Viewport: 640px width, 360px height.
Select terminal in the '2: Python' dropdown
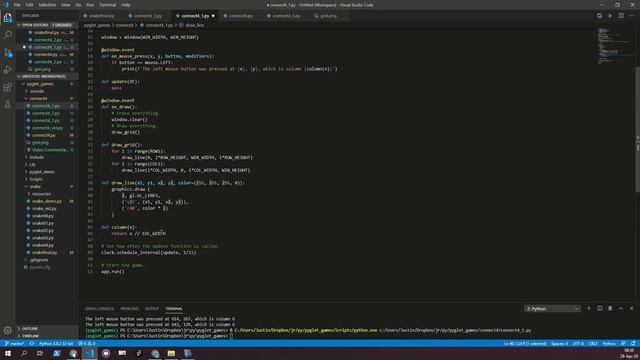(552, 309)
